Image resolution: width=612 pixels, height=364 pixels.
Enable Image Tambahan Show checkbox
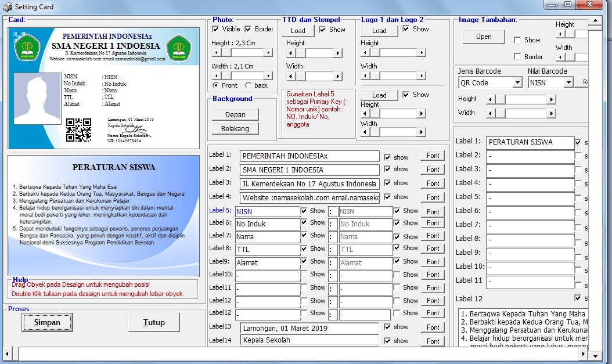tap(517, 40)
